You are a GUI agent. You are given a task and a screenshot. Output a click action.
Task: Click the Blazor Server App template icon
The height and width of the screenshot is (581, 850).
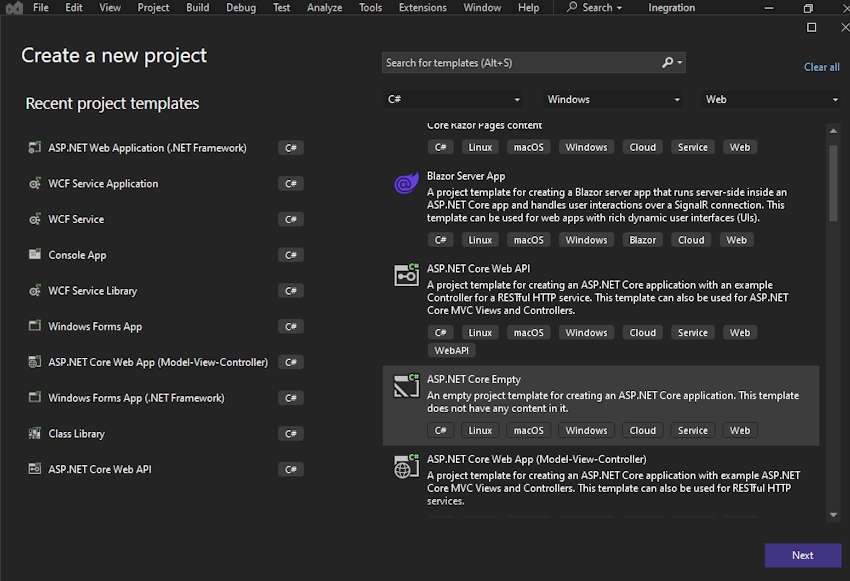[406, 183]
